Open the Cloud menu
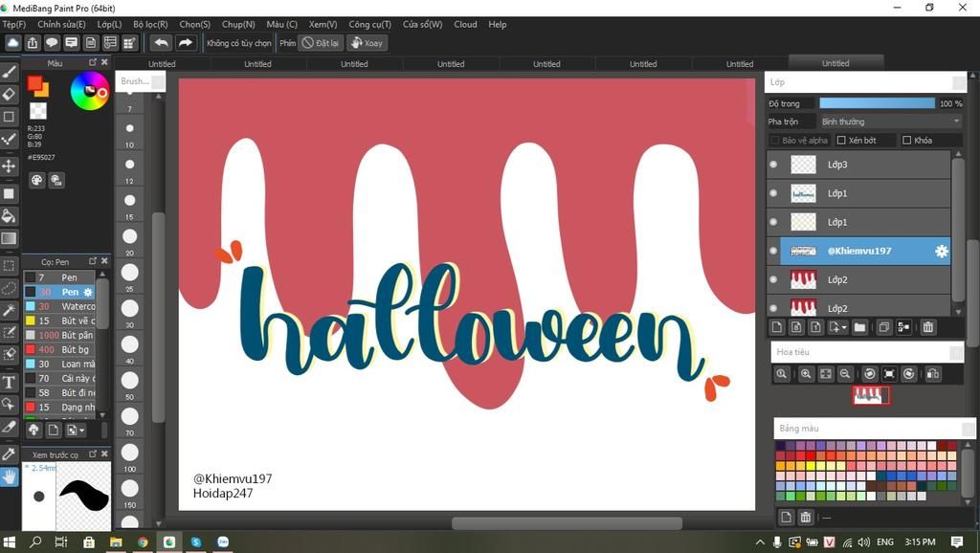 coord(465,24)
